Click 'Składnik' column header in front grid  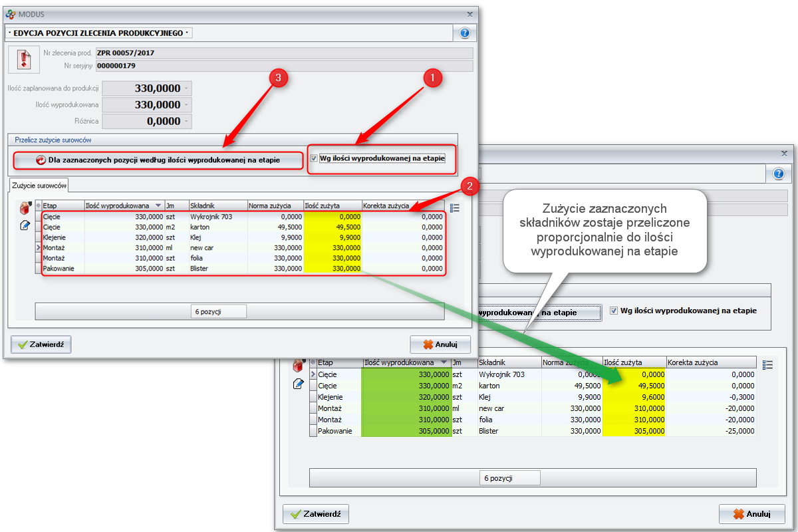(x=218, y=205)
